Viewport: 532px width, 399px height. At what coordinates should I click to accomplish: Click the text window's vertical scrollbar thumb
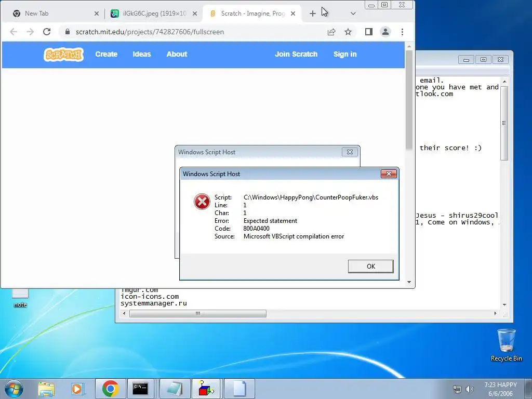pos(504,123)
